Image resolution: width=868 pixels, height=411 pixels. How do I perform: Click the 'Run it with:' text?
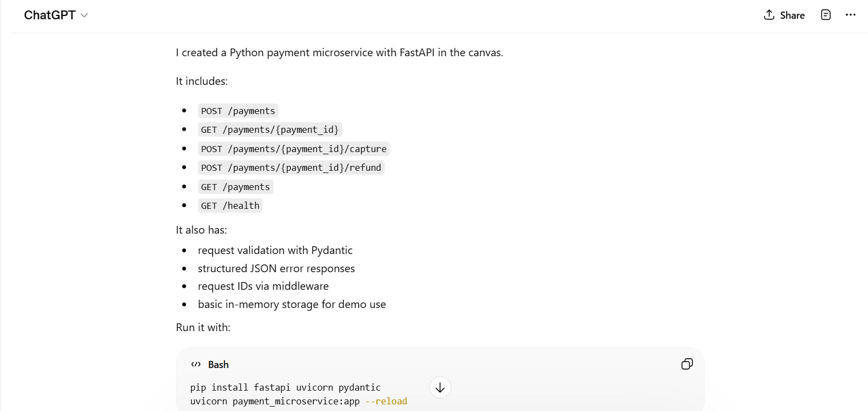pos(203,327)
